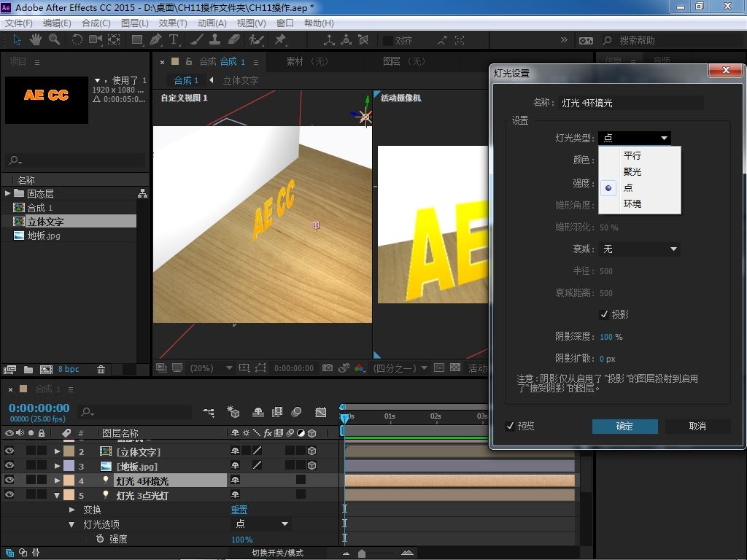Select the 点 radio option in list
747x560 pixels.
pos(608,187)
